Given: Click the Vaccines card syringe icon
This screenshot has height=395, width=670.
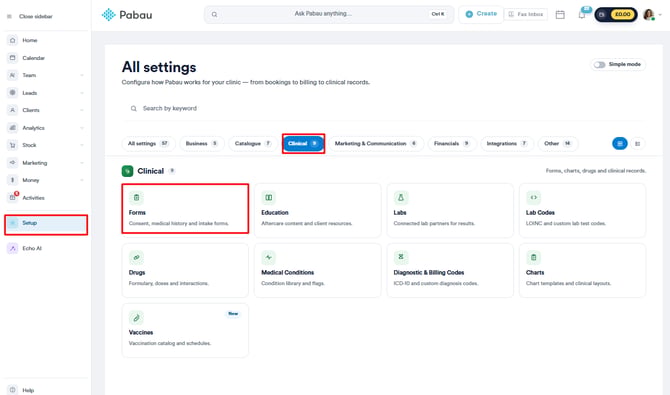Looking at the screenshot, I should [136, 318].
